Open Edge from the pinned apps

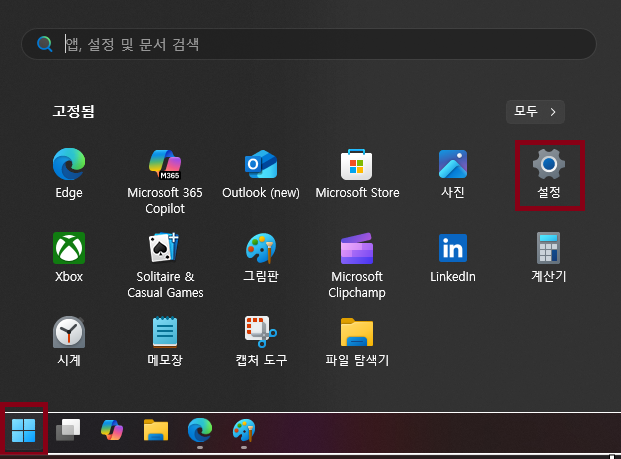point(69,173)
